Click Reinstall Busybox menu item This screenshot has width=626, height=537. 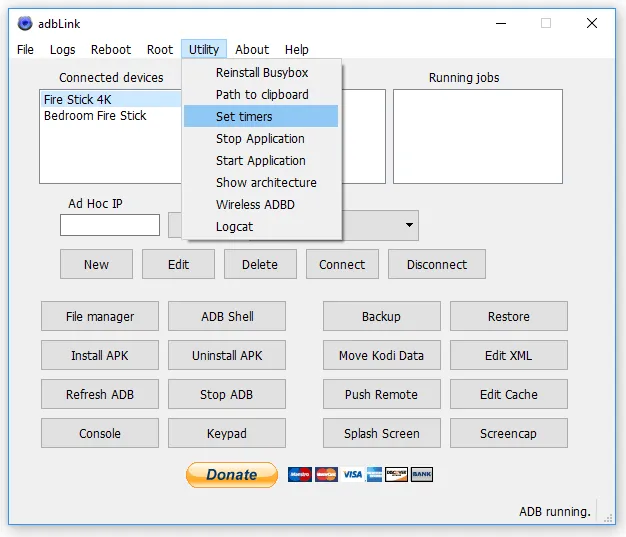point(260,73)
